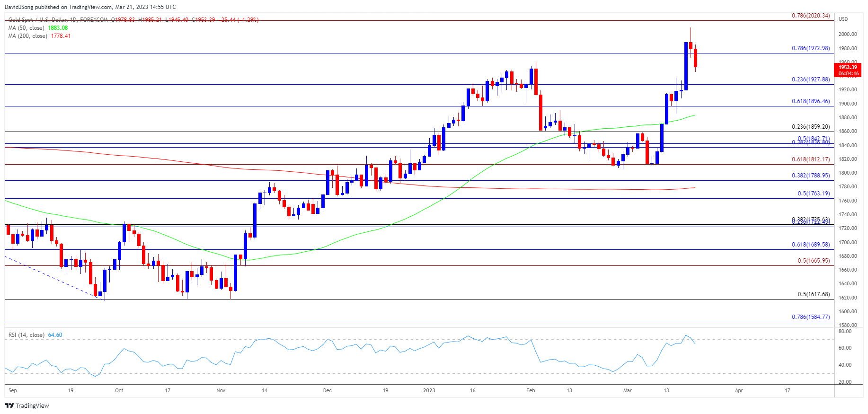
Task: Select the 0.786(1972.98) Fibonacci label
Action: click(x=811, y=48)
